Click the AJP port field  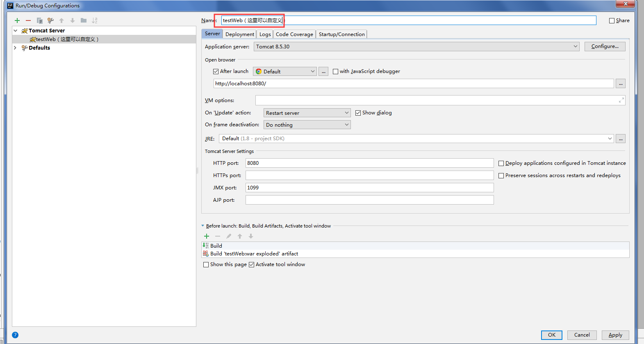370,200
